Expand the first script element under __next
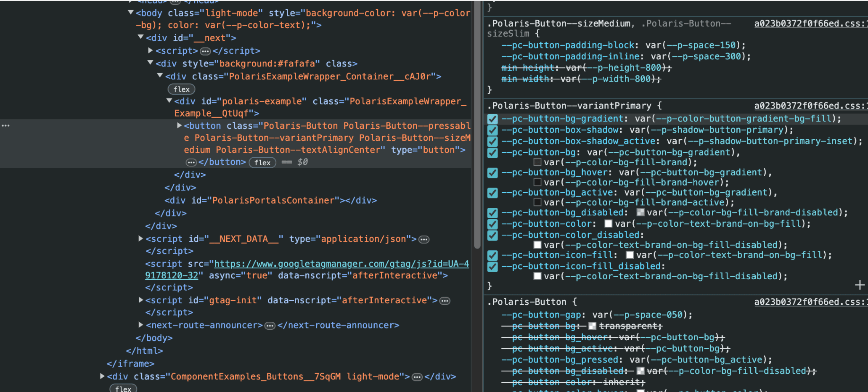 coord(151,50)
